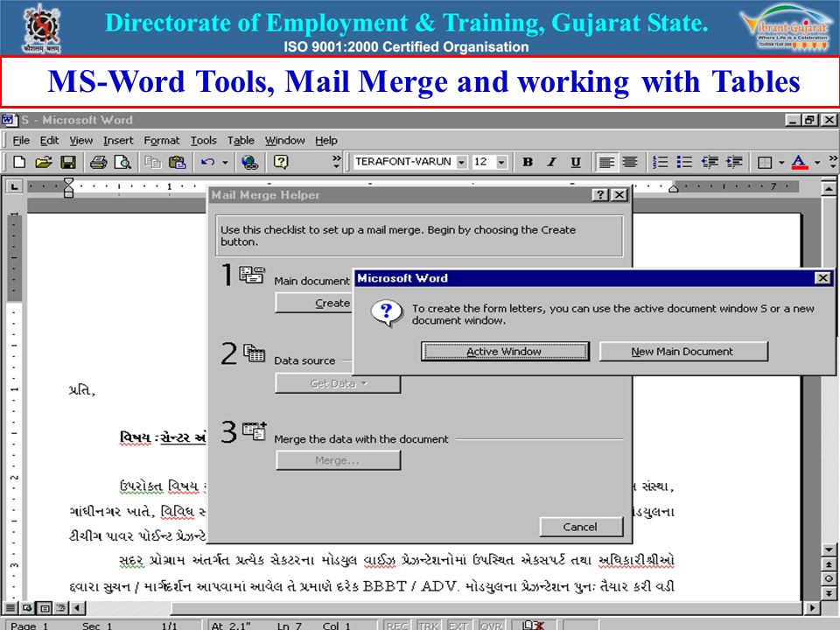Screen dimensions: 840x630
Task: Expand the Font Color dropdown arrow
Action: coord(817,163)
